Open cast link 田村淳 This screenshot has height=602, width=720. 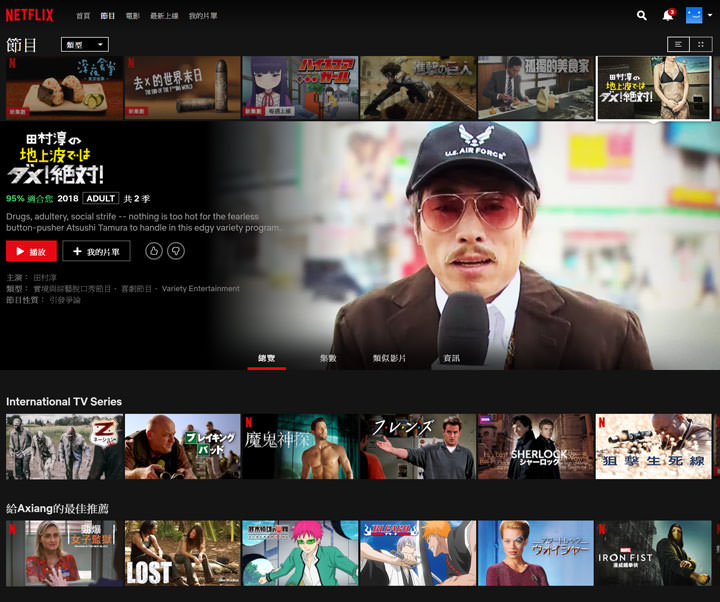[x=45, y=278]
